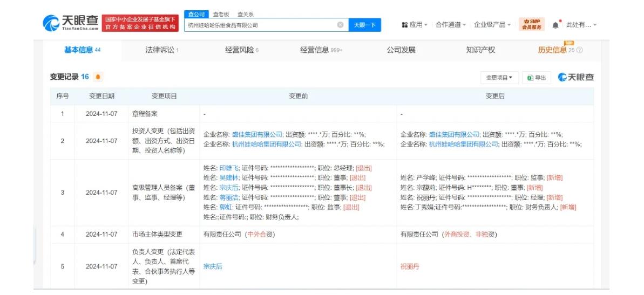Expand the 企业级产品 dropdown menu

coord(492,25)
